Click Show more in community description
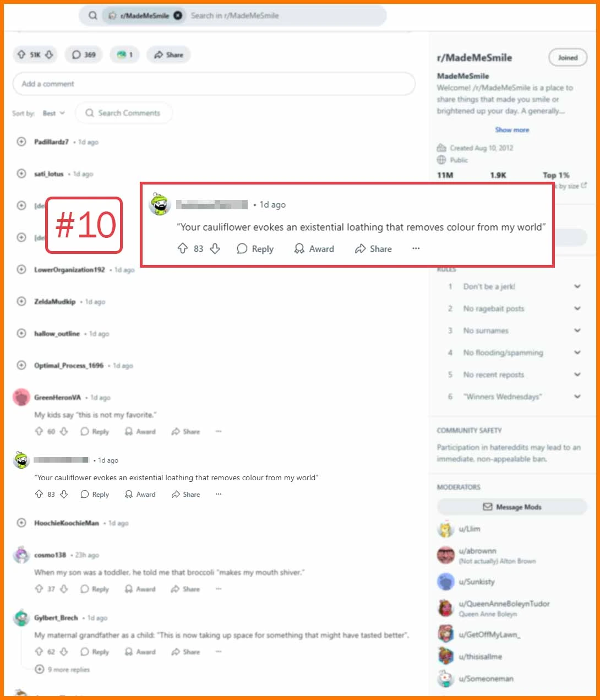The height and width of the screenshot is (700, 600). [512, 130]
